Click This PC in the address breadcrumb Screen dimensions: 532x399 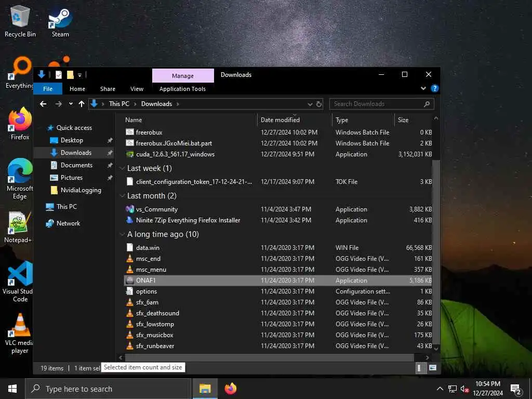[x=119, y=104]
